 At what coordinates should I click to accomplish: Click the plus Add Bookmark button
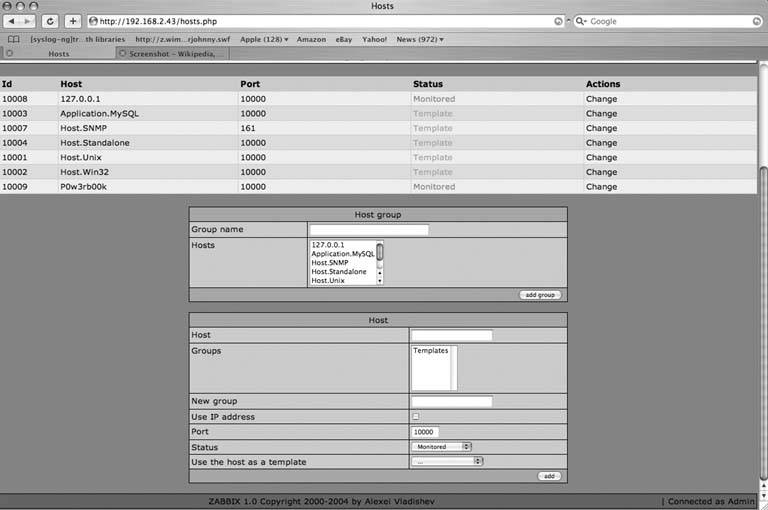click(x=73, y=21)
